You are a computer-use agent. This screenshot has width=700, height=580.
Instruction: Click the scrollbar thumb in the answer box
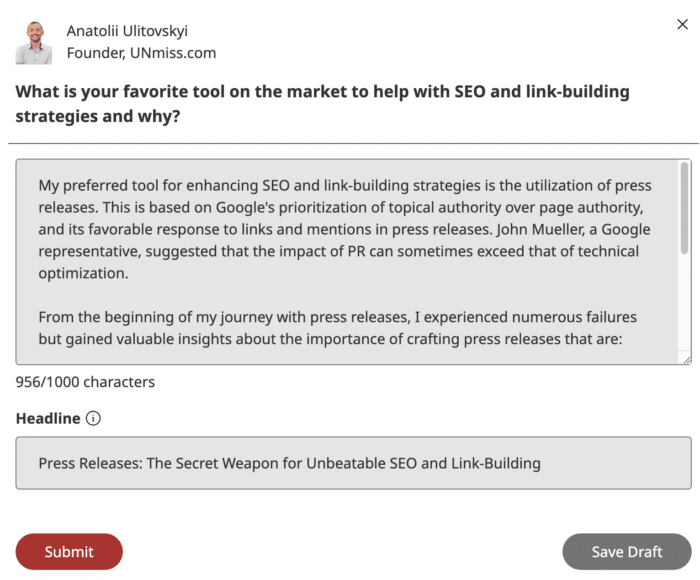pos(684,209)
